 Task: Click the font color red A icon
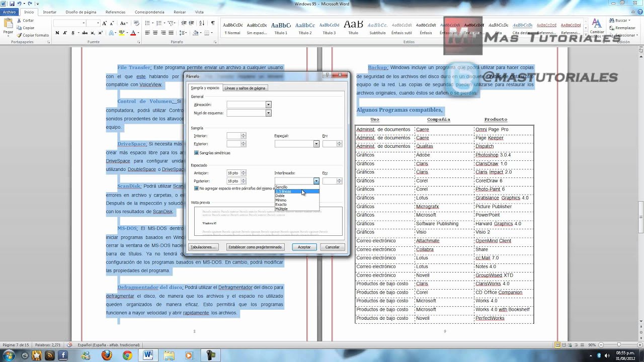coord(133,33)
